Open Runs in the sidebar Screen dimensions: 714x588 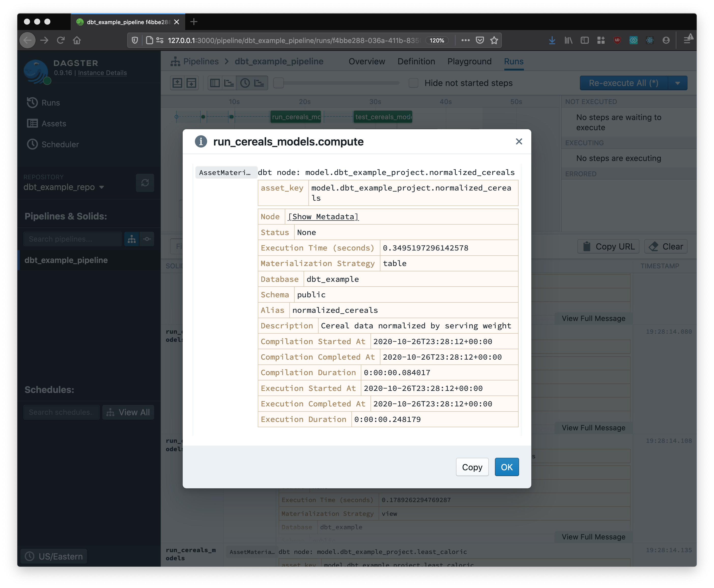coord(43,103)
